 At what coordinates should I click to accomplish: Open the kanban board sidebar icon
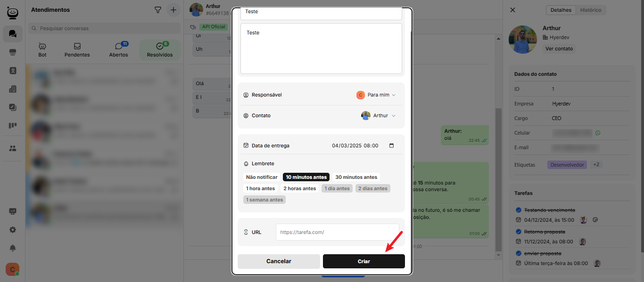pos(13,126)
